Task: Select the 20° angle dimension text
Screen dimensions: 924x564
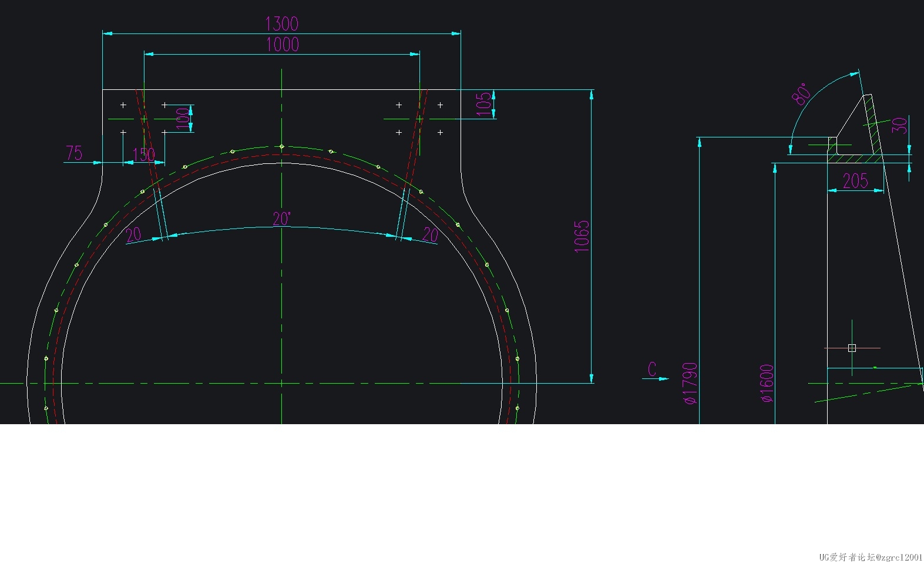Action: coord(282,219)
